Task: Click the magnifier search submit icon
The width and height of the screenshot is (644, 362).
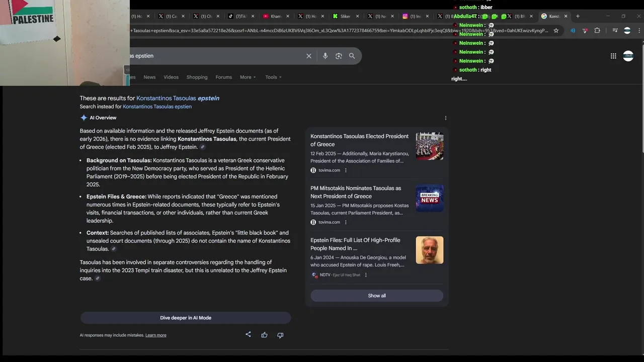Action: 352,56
